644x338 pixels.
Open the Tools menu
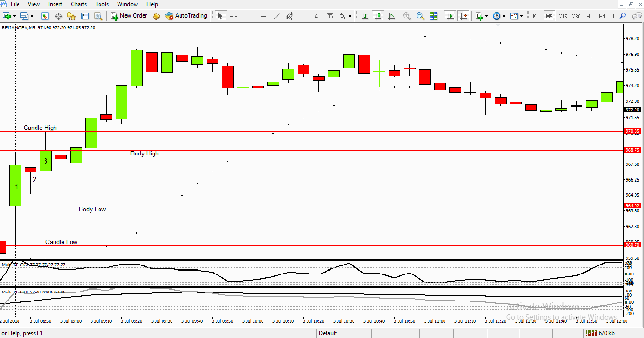click(102, 4)
